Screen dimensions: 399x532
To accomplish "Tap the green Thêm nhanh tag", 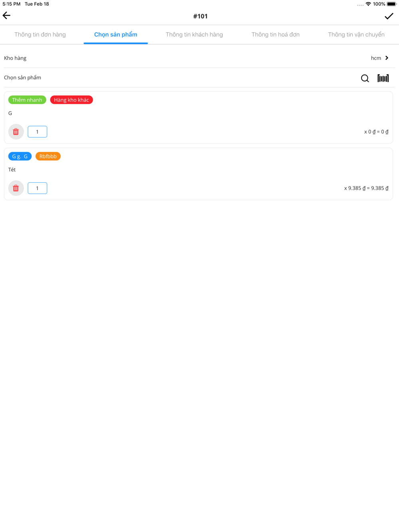I will tap(27, 100).
